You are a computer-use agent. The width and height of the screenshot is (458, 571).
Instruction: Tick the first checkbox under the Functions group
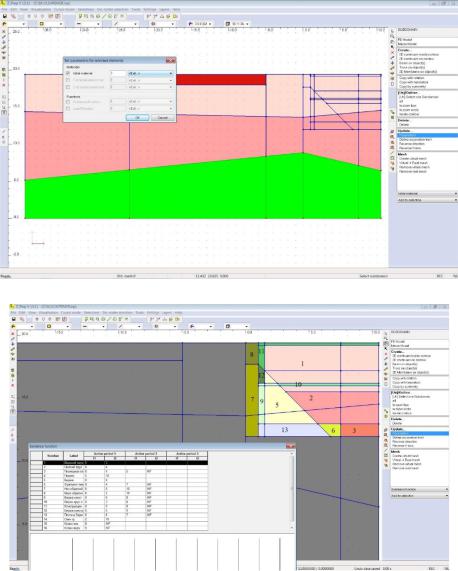click(x=68, y=102)
